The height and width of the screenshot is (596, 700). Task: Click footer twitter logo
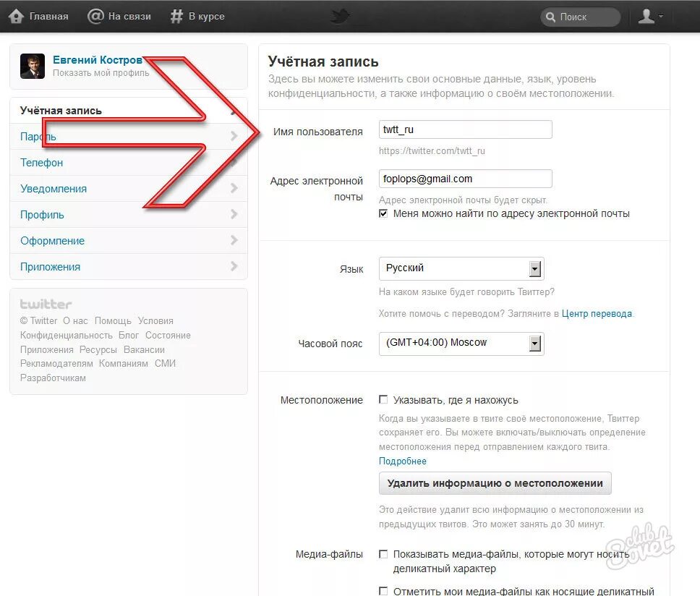click(x=46, y=304)
